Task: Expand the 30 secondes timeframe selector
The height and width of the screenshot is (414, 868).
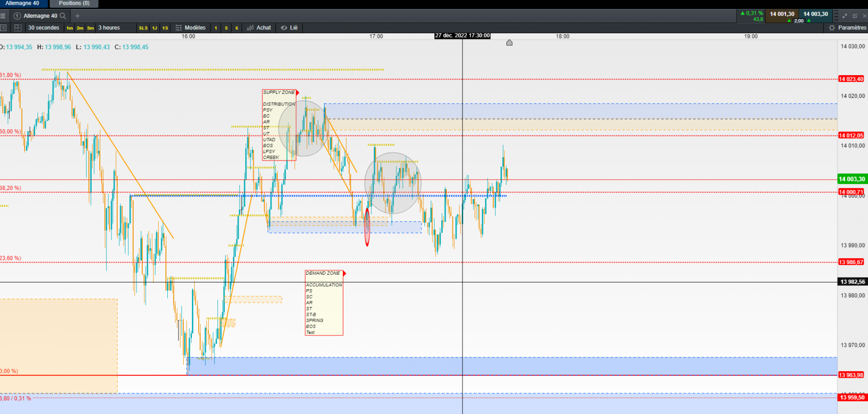Action: click(43, 28)
